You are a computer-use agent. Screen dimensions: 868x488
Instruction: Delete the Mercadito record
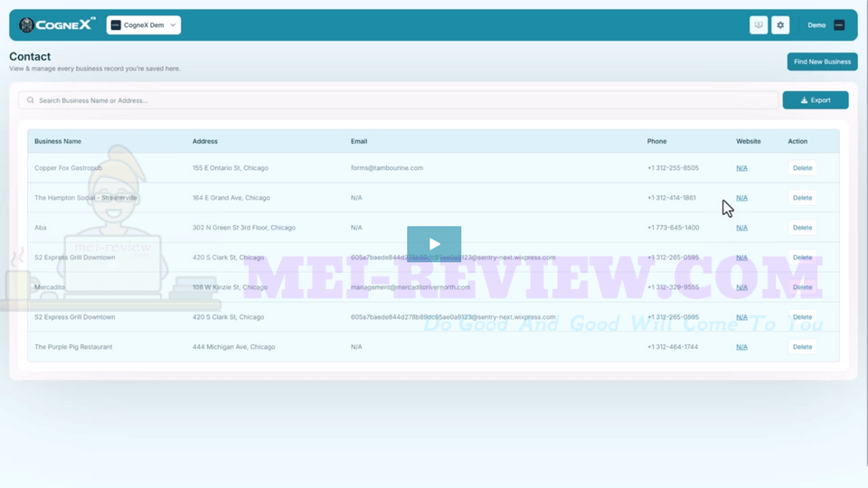pyautogui.click(x=802, y=287)
